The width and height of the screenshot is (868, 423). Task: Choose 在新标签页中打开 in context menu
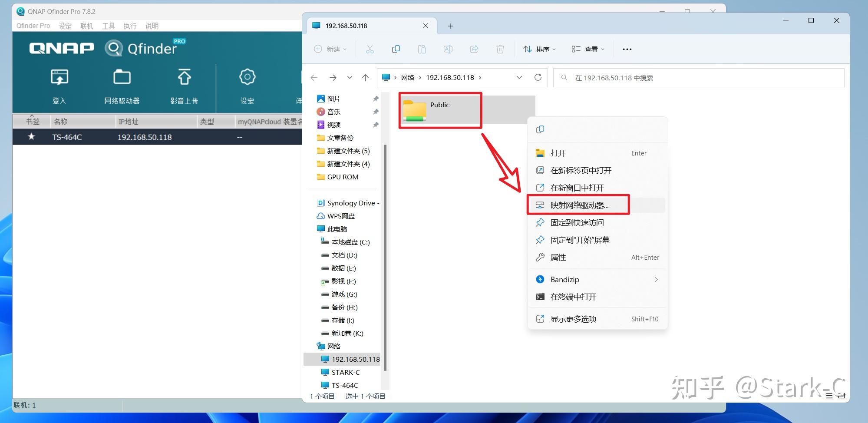pos(597,170)
